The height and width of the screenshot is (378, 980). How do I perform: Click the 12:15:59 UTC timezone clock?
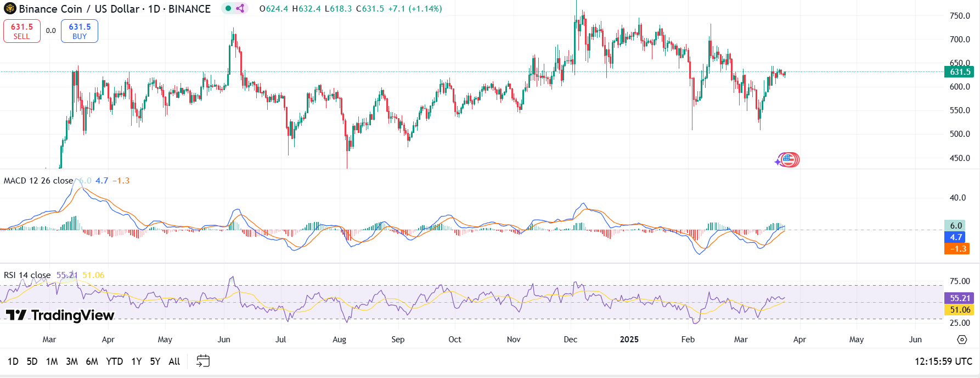pyautogui.click(x=943, y=362)
